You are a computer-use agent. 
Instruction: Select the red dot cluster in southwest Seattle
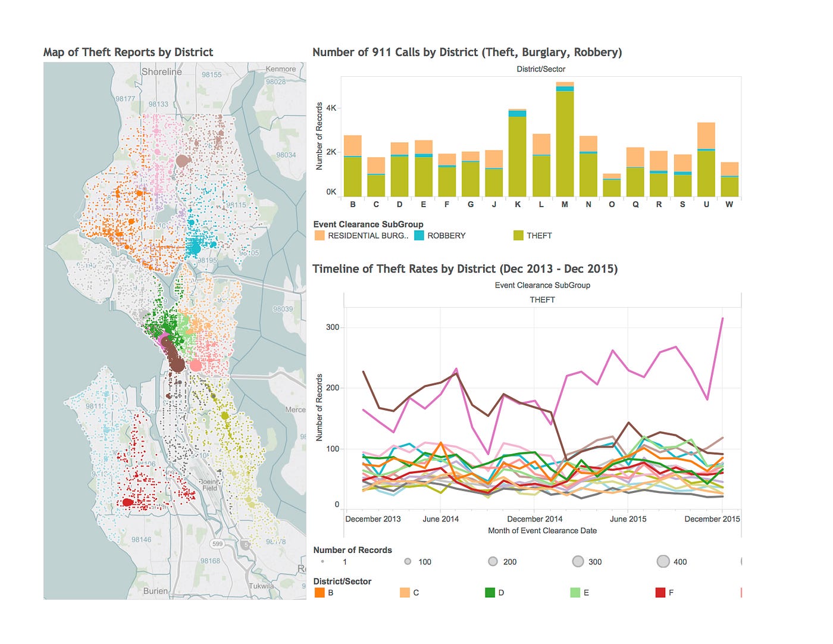pyautogui.click(x=128, y=502)
